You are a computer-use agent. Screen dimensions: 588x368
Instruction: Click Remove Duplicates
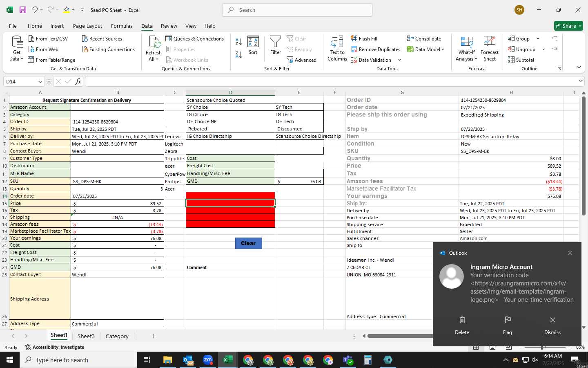pos(375,49)
